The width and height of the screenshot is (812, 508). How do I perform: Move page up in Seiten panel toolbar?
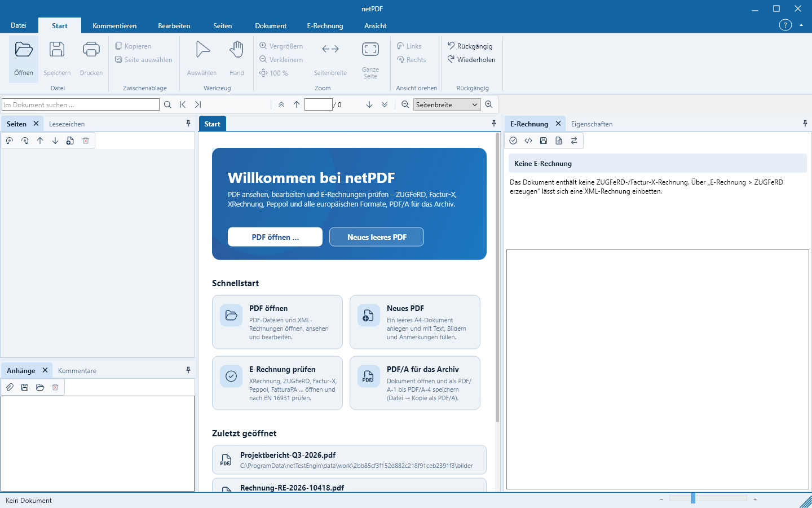(40, 141)
